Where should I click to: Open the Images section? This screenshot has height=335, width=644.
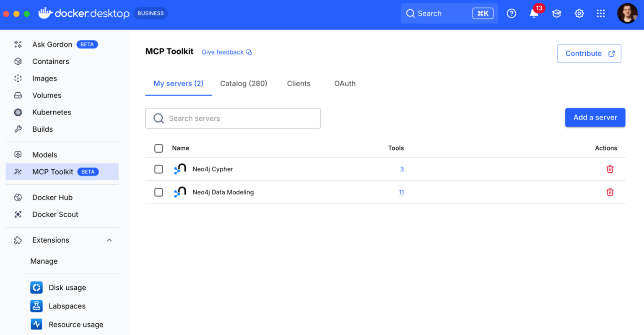tap(44, 78)
